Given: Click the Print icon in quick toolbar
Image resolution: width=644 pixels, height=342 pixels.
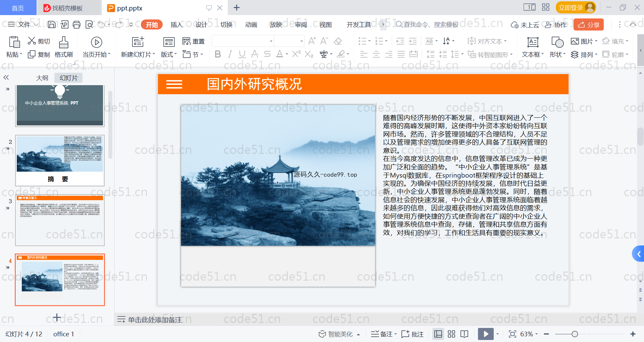Looking at the screenshot, I should (x=77, y=24).
